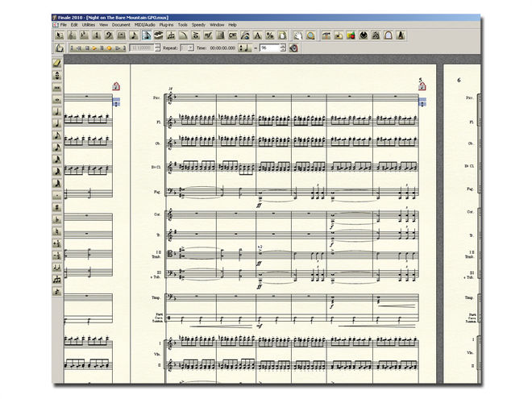Viewport: 532px width, 399px height.
Task: Toggle the natural accidental
Action: [57, 231]
